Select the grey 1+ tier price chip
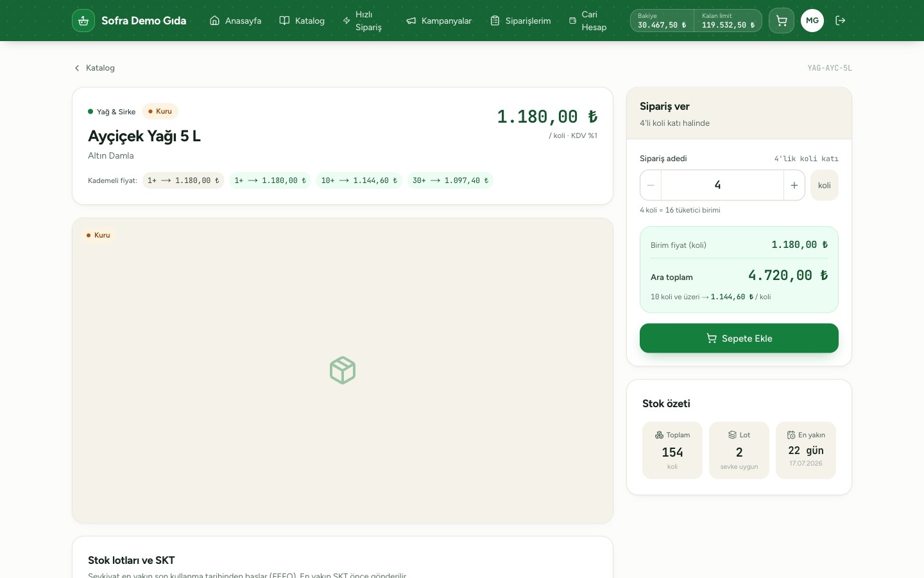This screenshot has height=578, width=924. pyautogui.click(x=183, y=180)
